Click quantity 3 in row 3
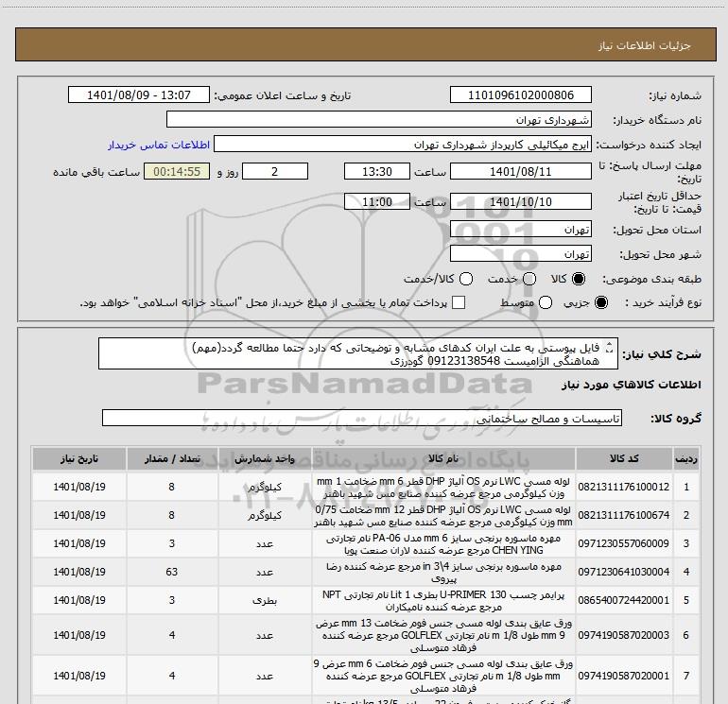Screen dimensions: 728x704 point(172,543)
